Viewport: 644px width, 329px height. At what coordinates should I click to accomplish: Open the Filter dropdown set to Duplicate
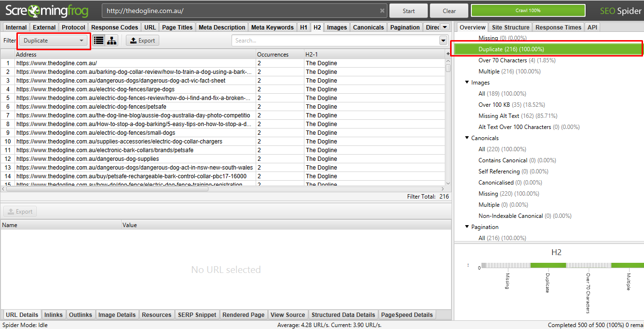point(54,41)
